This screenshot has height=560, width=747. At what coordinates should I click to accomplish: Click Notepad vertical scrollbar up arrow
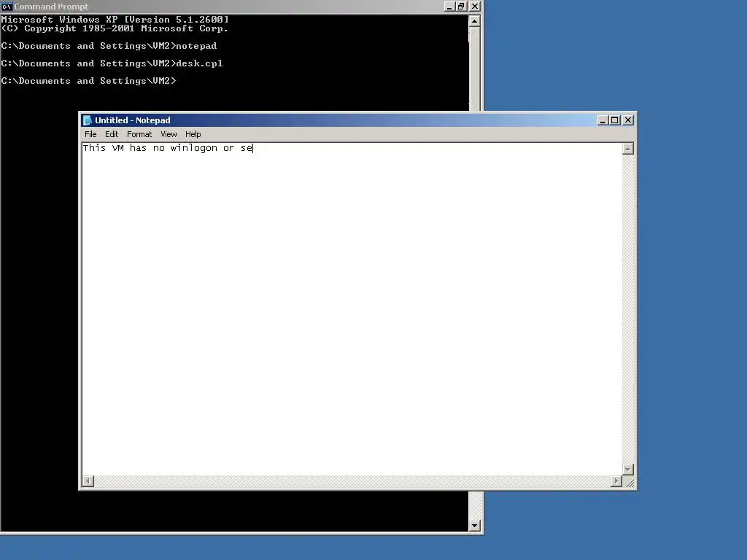628,149
